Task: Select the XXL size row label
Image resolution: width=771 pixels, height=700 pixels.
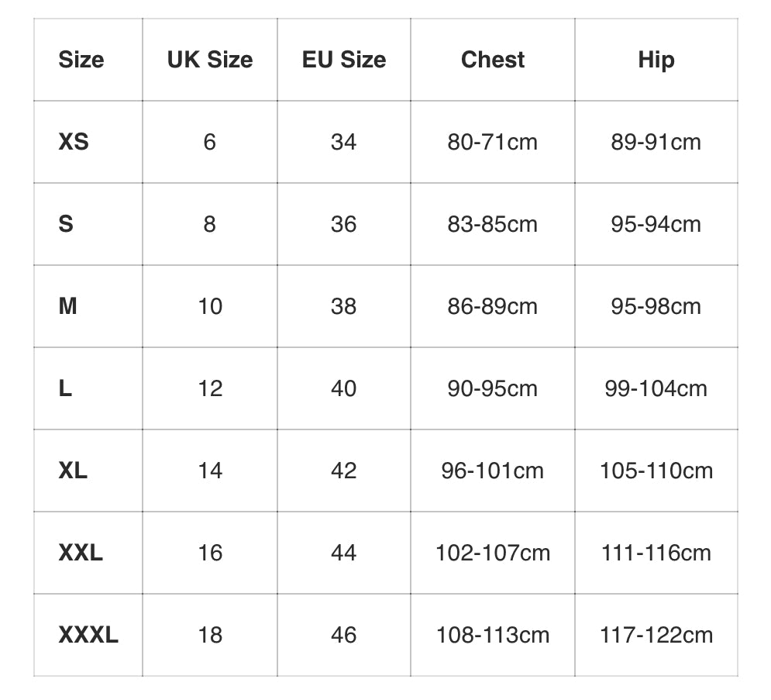Action: click(x=81, y=553)
